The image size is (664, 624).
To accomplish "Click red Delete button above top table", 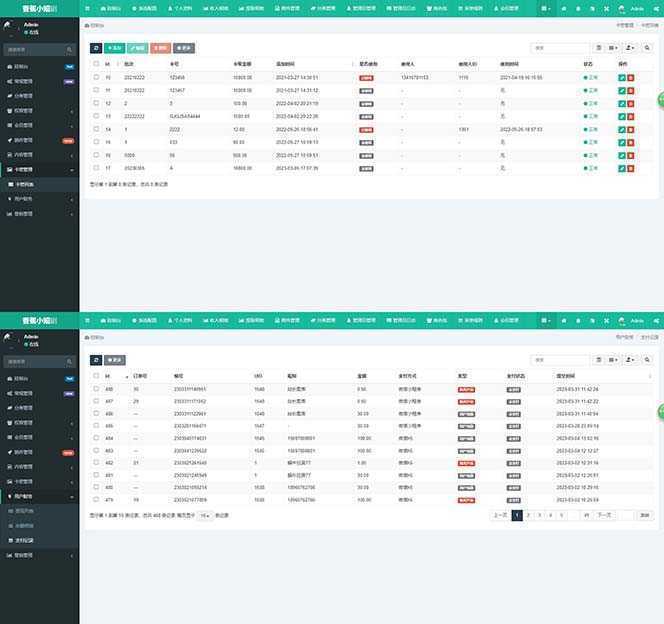I will 160,48.
